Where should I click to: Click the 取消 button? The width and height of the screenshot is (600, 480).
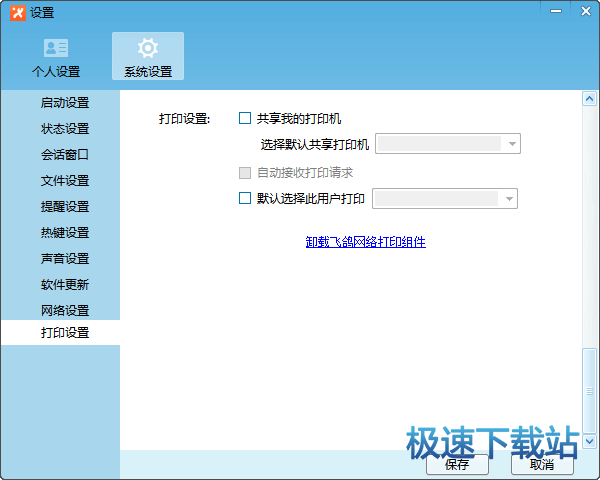[x=542, y=464]
